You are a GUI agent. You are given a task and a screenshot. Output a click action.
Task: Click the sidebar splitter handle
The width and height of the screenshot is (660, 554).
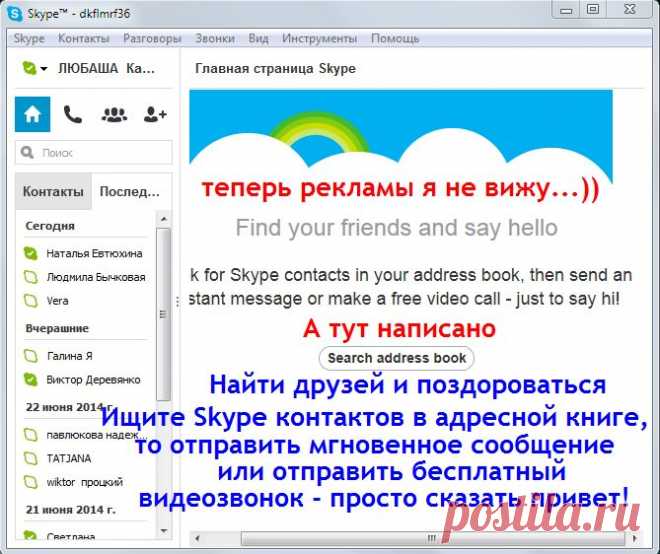point(177,301)
